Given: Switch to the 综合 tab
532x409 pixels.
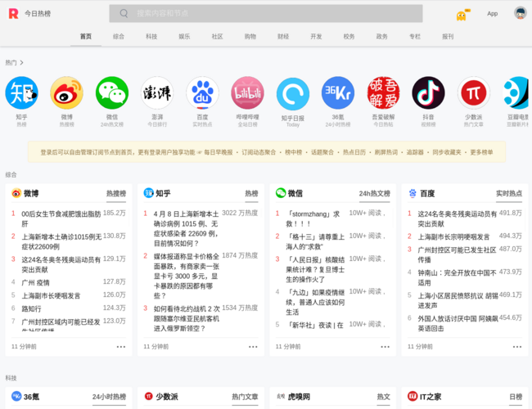Looking at the screenshot, I should [119, 36].
